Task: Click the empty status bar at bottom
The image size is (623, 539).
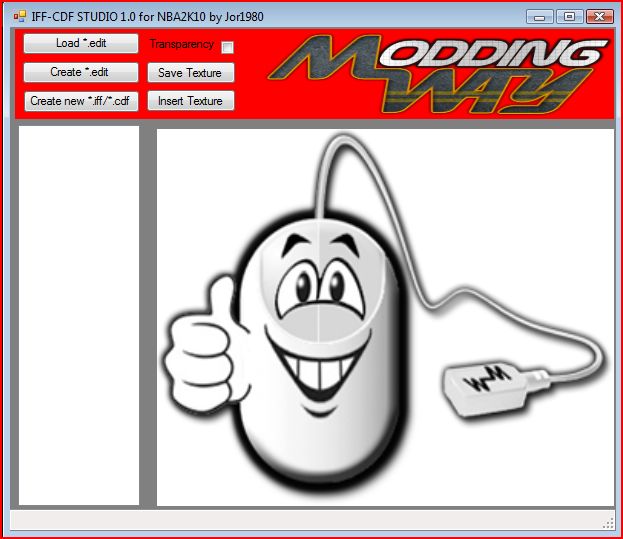Action: [300, 521]
